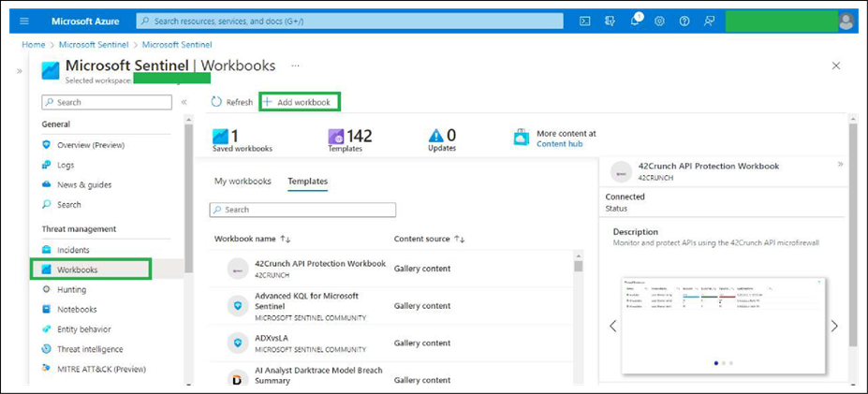Click the Microsoft Sentinel logo icon
The width and height of the screenshot is (868, 394).
[51, 71]
